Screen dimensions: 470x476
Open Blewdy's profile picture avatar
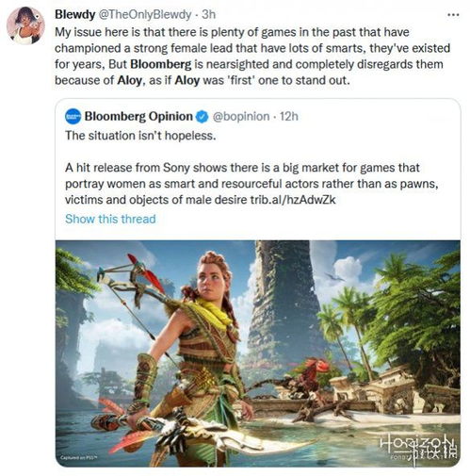click(25, 25)
